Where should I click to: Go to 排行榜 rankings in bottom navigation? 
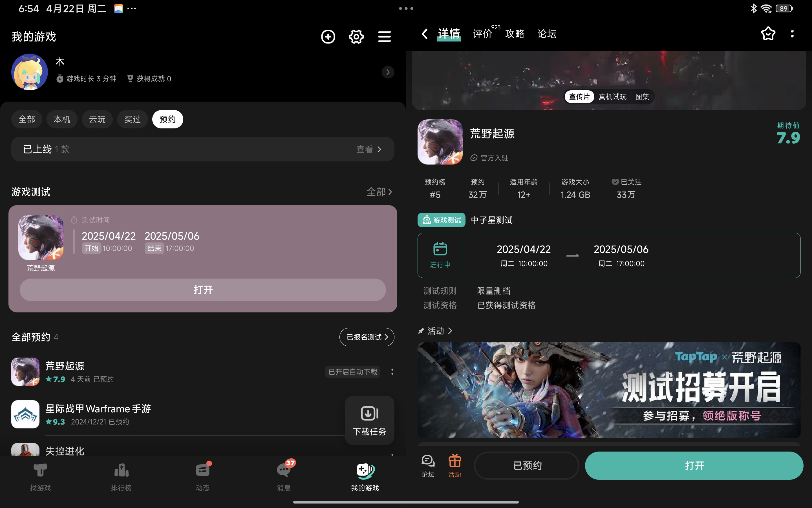coord(122,477)
